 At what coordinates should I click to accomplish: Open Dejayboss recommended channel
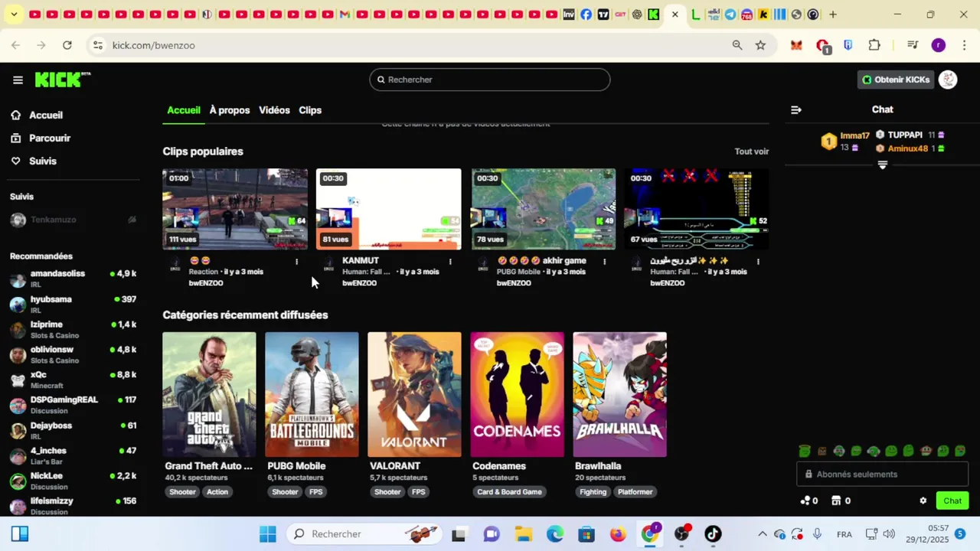click(x=73, y=430)
